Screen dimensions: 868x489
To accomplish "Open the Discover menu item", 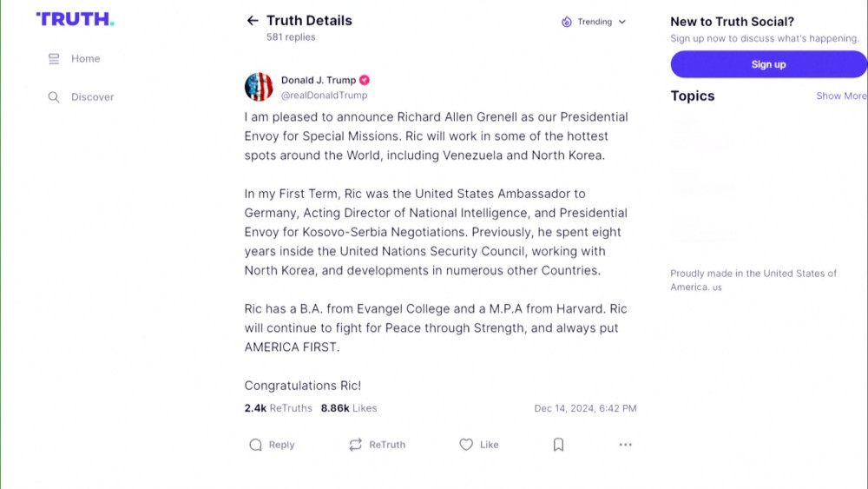I will (92, 97).
